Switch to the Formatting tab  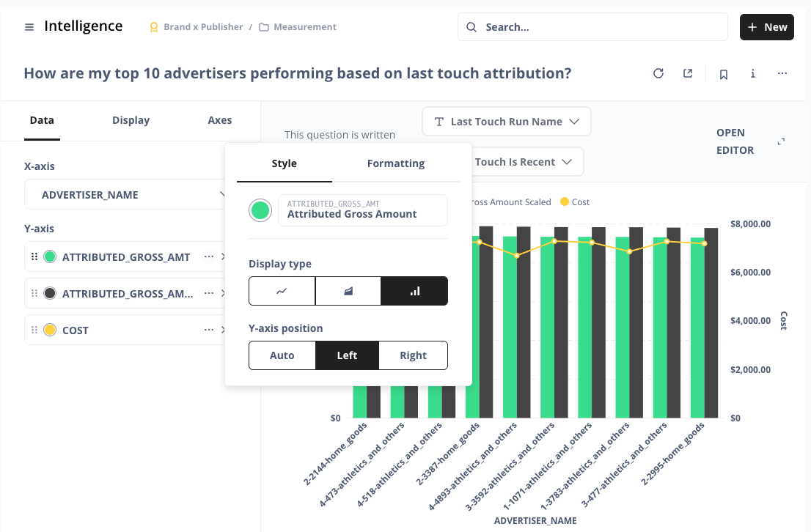click(396, 163)
